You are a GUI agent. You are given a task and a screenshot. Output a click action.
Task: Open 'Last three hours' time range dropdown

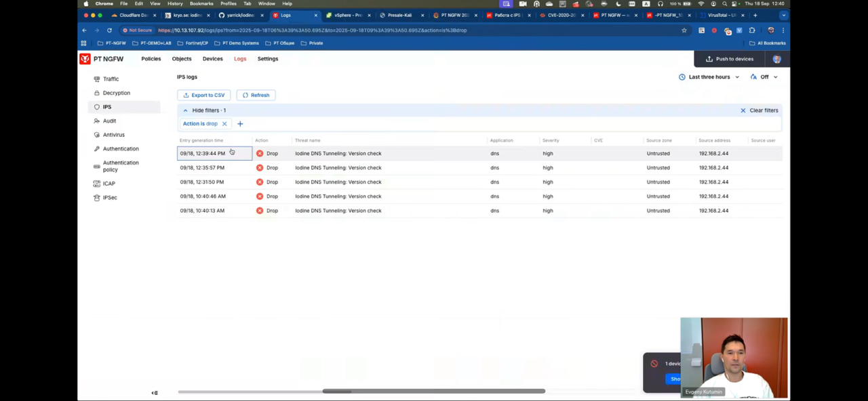point(709,77)
